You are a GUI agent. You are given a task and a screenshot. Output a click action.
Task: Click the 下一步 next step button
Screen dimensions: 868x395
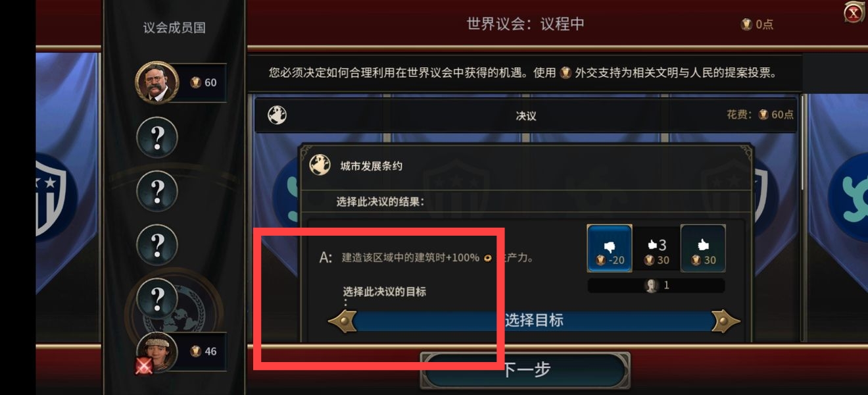pos(525,371)
